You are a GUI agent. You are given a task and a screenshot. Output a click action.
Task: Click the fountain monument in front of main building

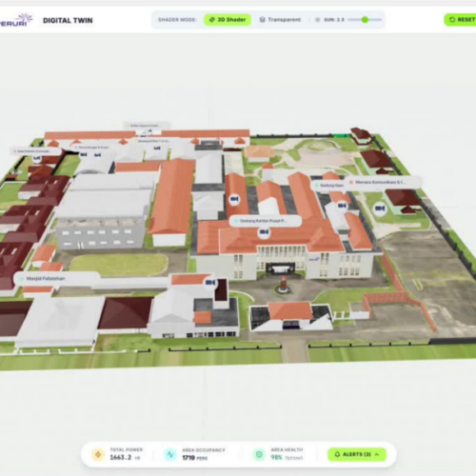click(283, 286)
